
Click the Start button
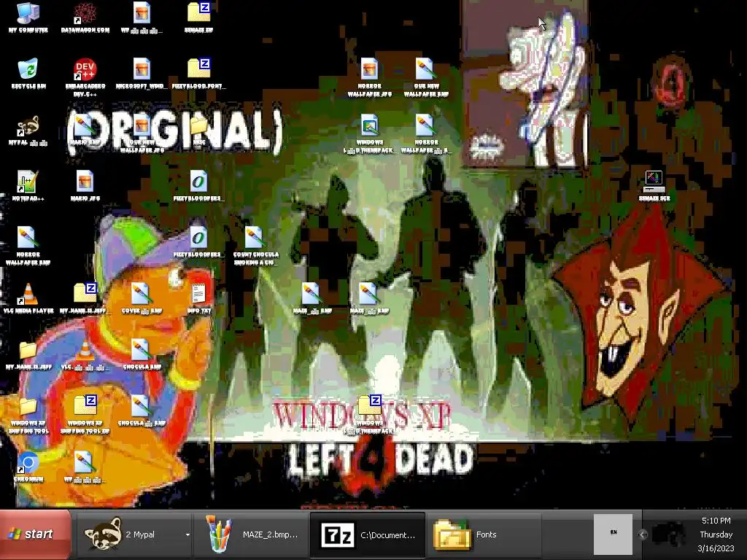pos(35,534)
